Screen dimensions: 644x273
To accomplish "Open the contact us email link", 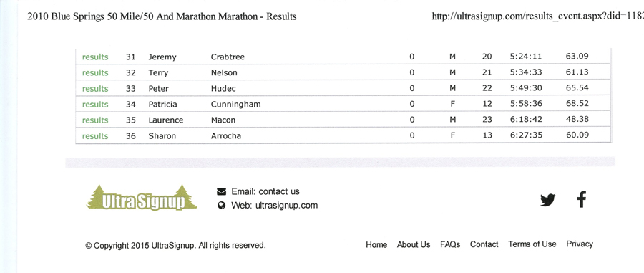I will coord(279,191).
